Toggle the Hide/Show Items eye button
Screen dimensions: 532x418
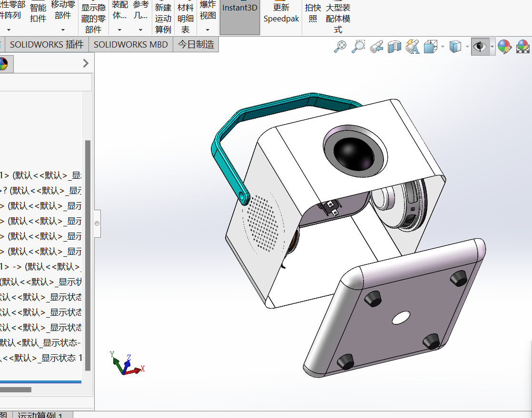[x=480, y=47]
